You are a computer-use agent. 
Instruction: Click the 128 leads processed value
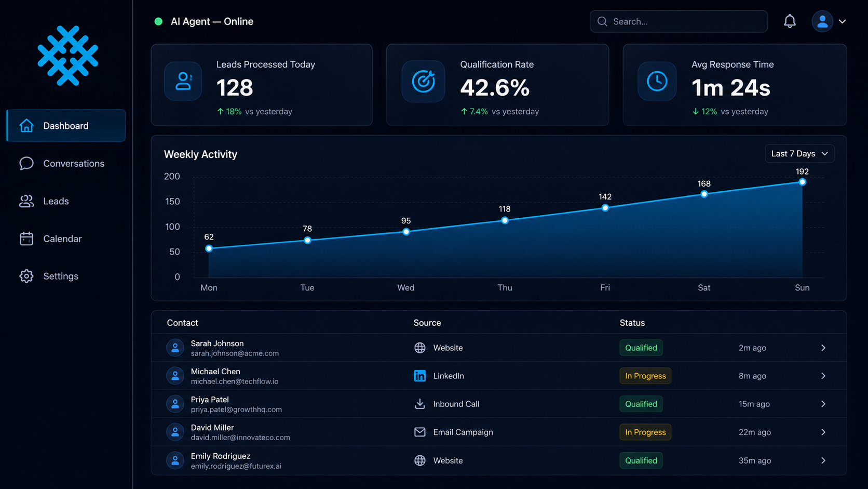[x=235, y=87]
